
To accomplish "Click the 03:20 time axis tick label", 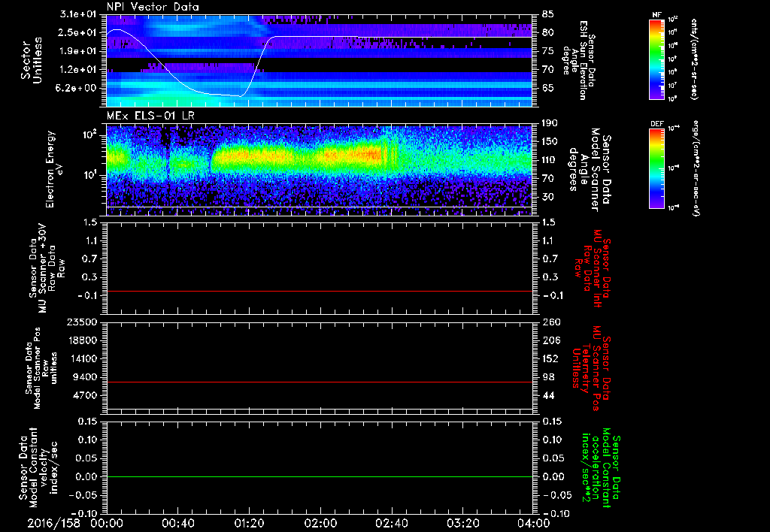I will coord(462,523).
